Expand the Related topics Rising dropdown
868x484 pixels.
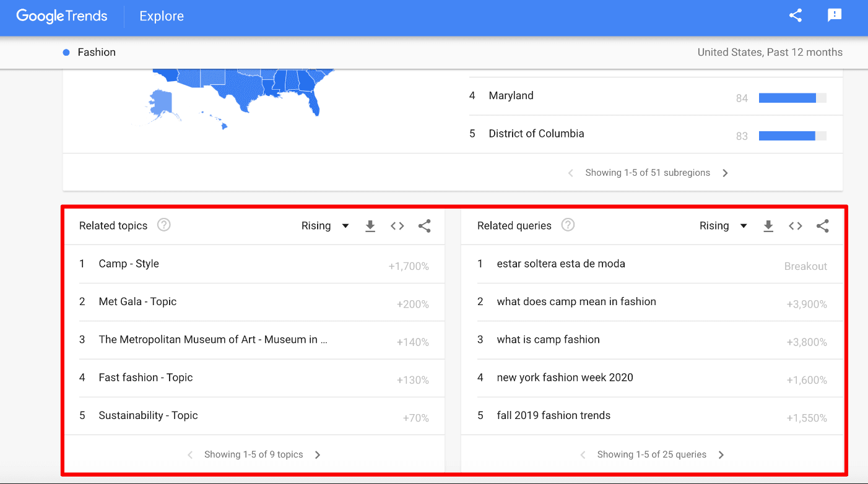click(326, 226)
